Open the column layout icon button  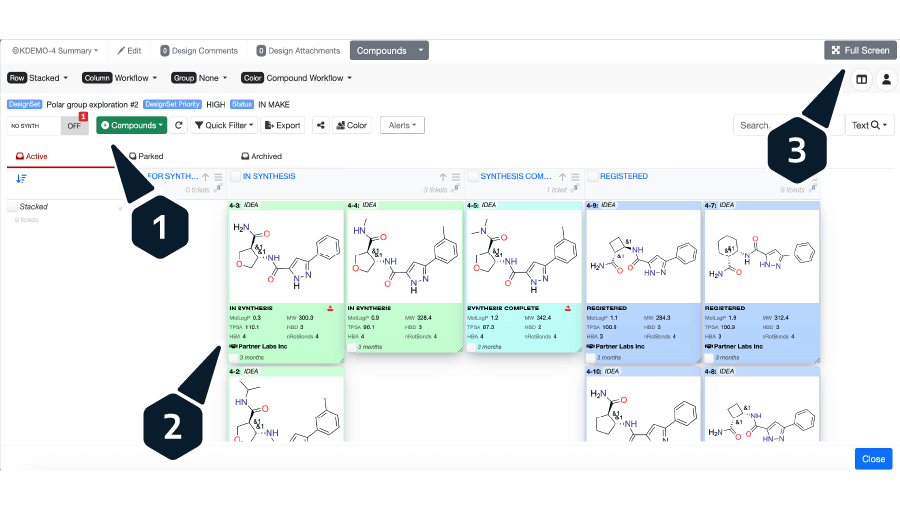click(862, 79)
